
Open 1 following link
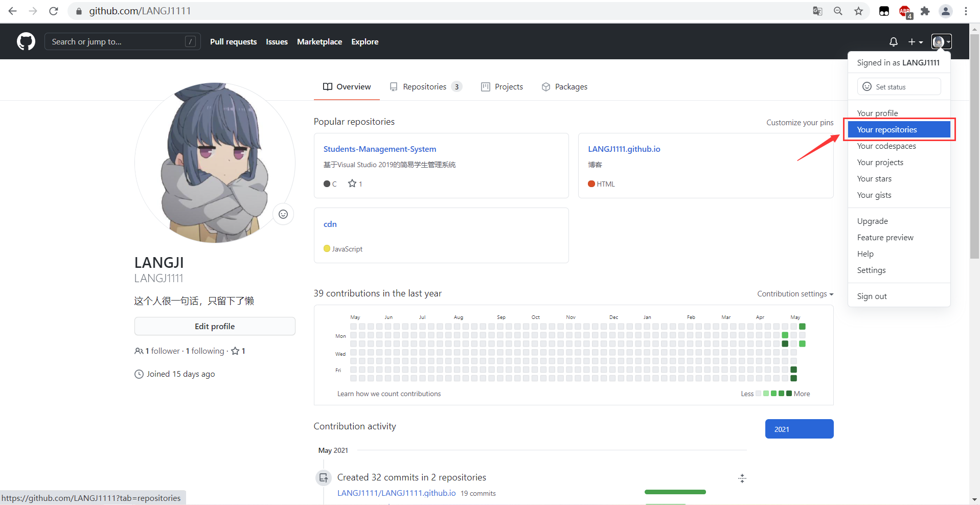coord(205,351)
